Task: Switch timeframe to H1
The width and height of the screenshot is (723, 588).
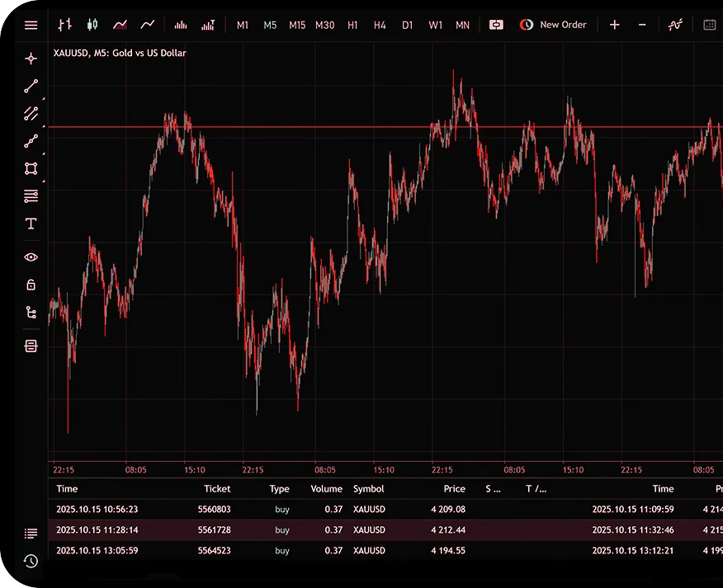Action: [x=352, y=25]
